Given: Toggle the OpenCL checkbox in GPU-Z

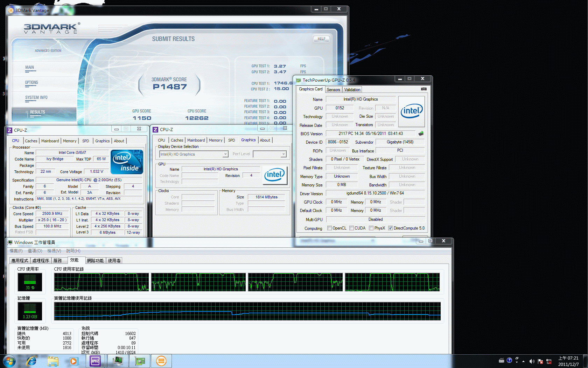Looking at the screenshot, I should click(x=329, y=228).
